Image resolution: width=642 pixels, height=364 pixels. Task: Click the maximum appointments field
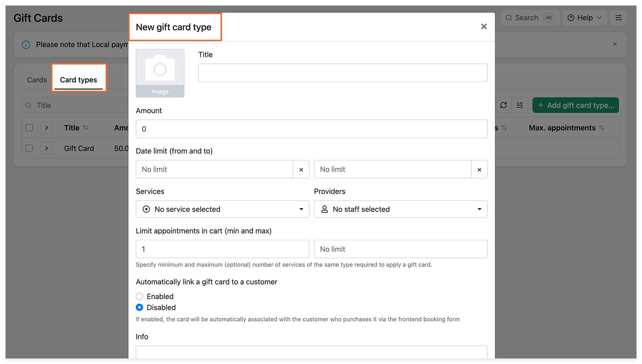coord(401,249)
